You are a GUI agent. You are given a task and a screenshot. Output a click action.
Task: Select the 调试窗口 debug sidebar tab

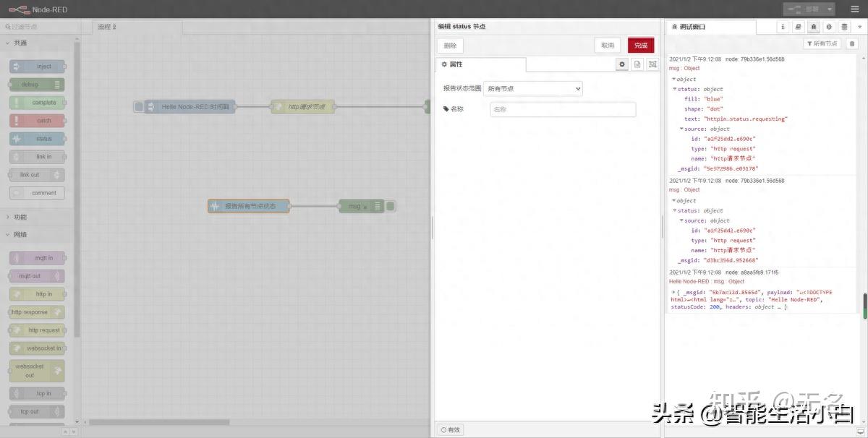711,27
